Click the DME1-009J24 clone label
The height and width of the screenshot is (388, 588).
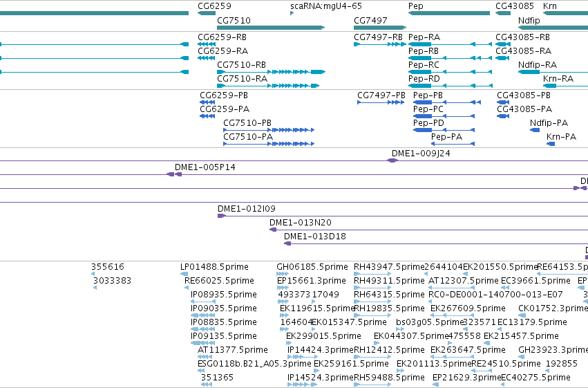[x=421, y=154]
